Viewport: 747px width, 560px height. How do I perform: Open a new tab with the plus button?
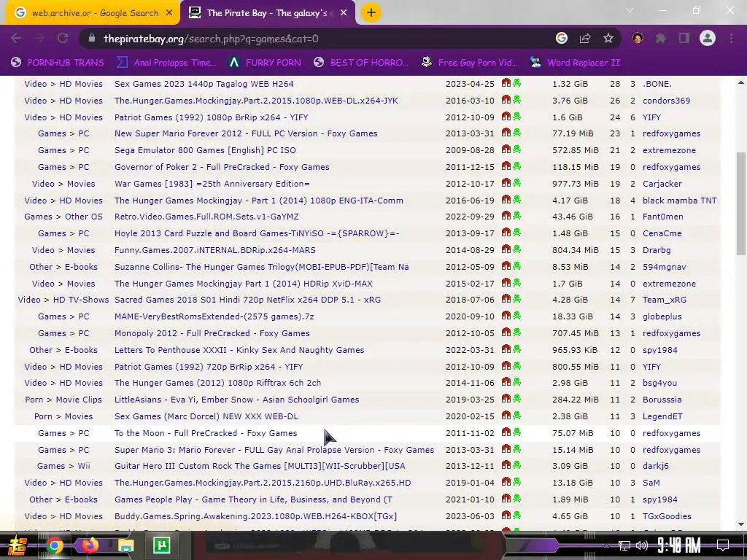[x=371, y=13]
